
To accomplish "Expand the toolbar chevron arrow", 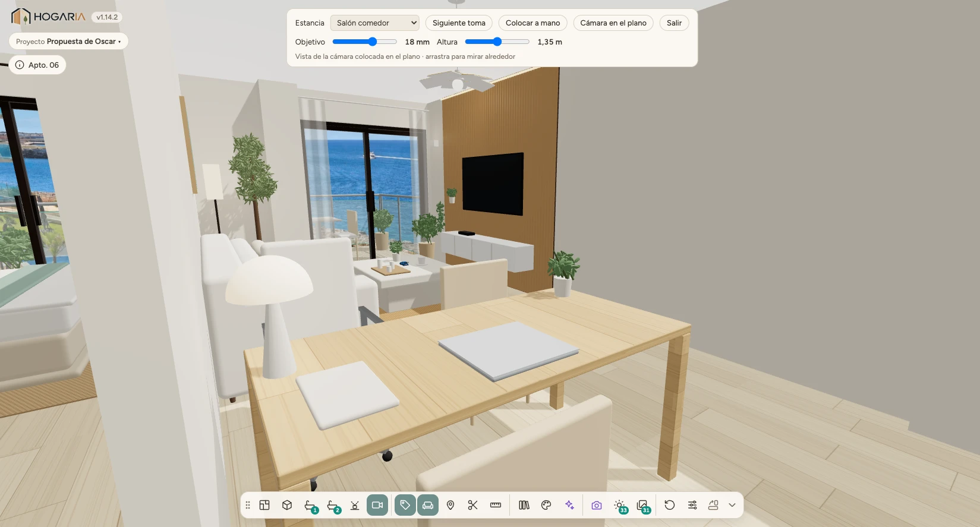I will point(732,505).
